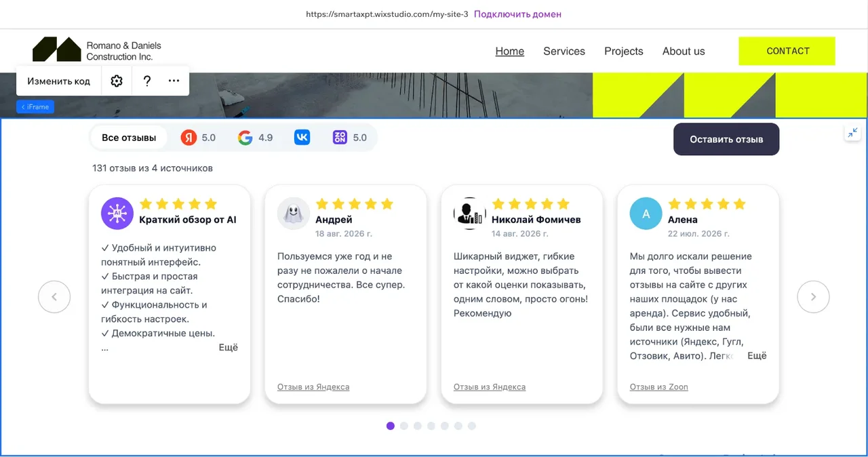The image size is (868, 457).
Task: Filter reviews by VK source
Action: coord(302,138)
